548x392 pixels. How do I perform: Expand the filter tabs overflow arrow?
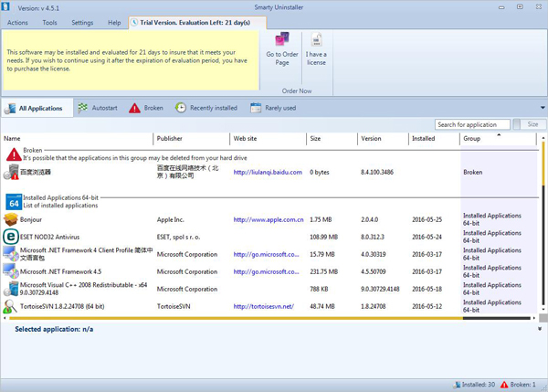[x=543, y=108]
